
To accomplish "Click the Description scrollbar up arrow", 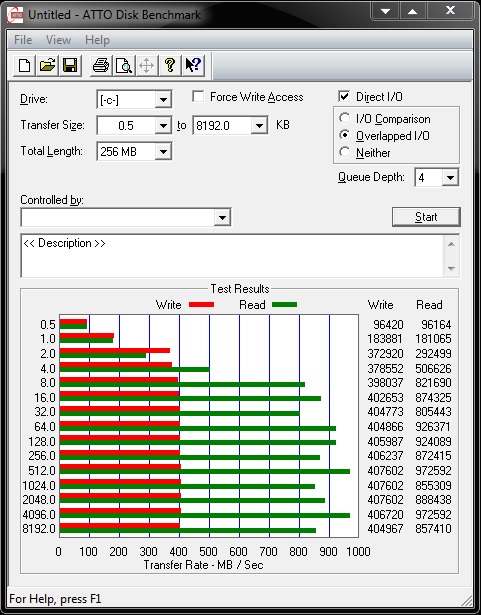I will (x=451, y=244).
